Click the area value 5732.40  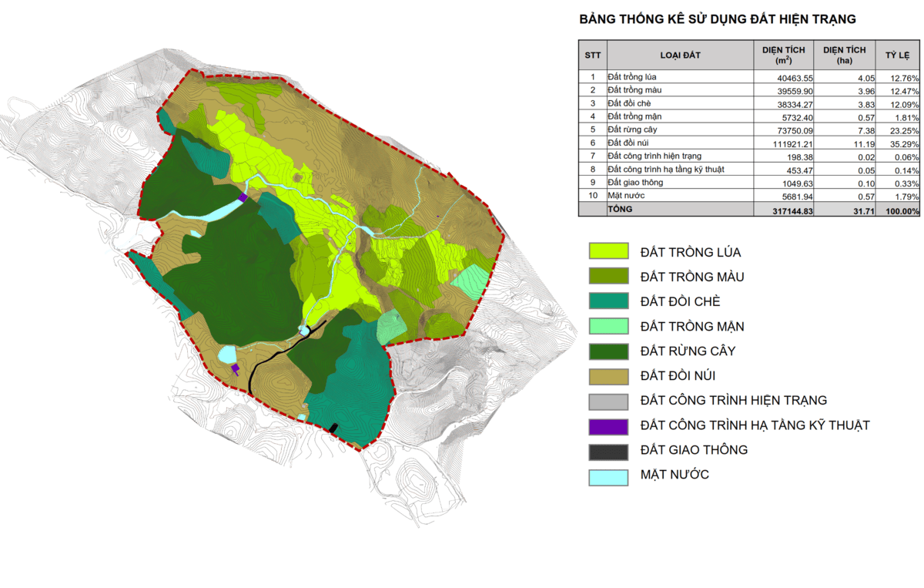796,117
